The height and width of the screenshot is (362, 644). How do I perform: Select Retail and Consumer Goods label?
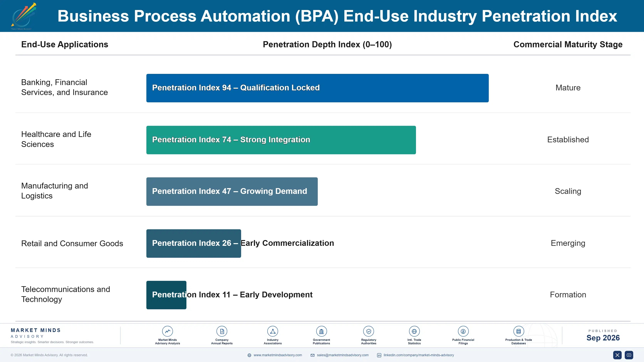[72, 243]
